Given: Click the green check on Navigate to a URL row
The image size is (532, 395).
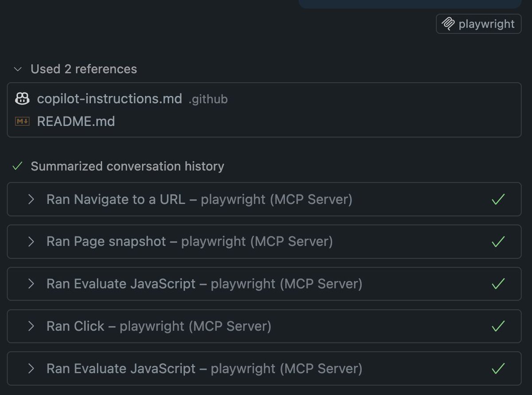Looking at the screenshot, I should tap(498, 199).
